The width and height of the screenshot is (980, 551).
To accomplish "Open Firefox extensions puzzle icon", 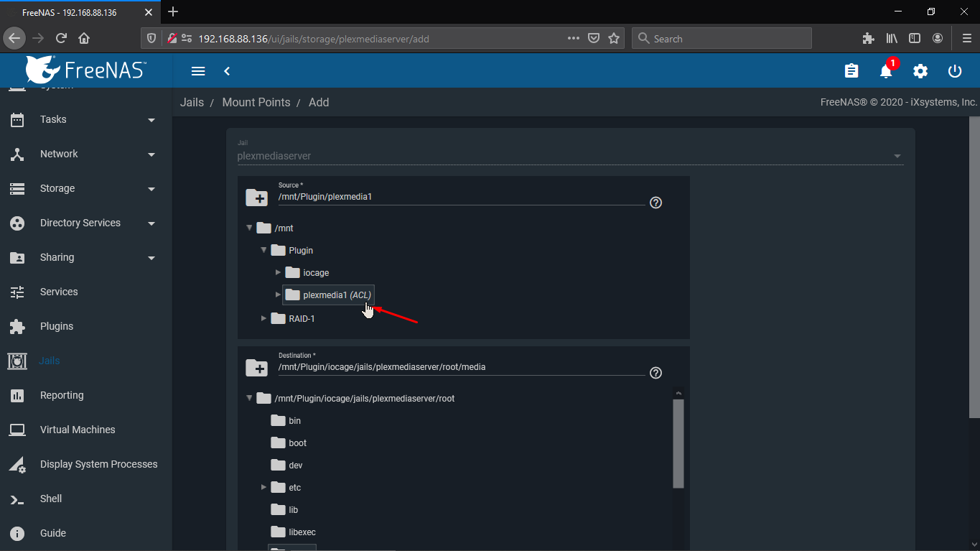I will (868, 38).
